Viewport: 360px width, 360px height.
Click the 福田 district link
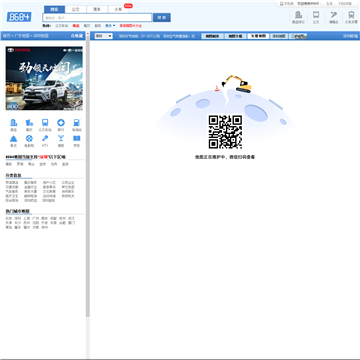click(x=9, y=164)
